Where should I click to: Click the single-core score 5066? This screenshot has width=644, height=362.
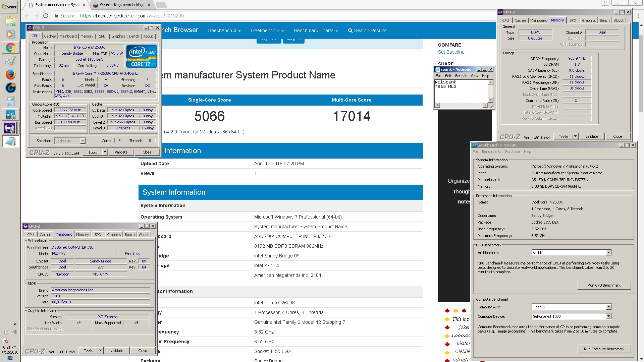(x=210, y=116)
